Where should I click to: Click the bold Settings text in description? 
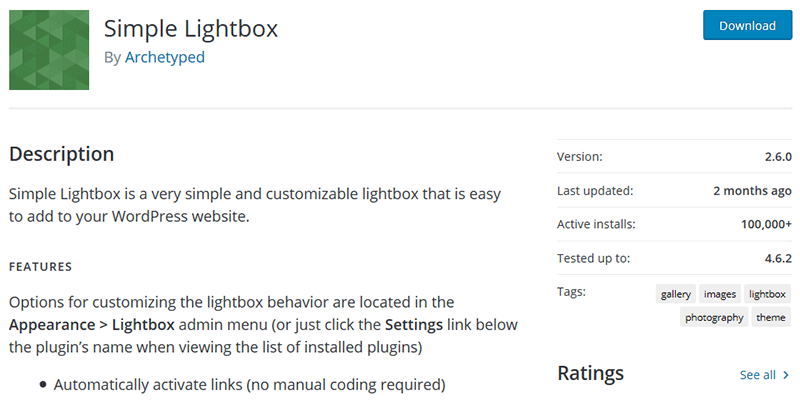pos(385,325)
